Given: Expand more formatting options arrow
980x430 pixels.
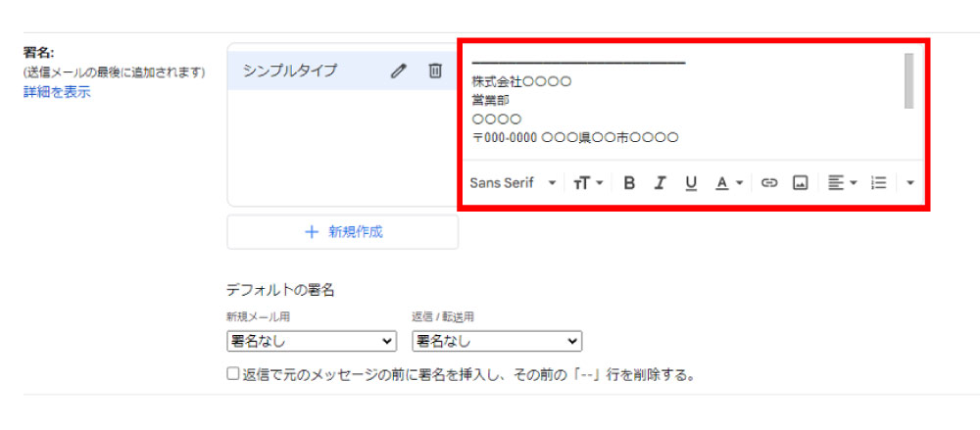Looking at the screenshot, I should (910, 183).
